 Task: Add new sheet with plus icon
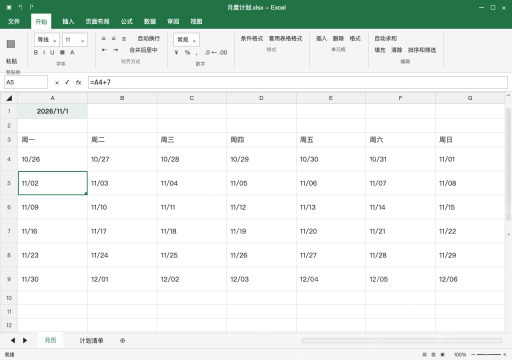click(x=122, y=340)
